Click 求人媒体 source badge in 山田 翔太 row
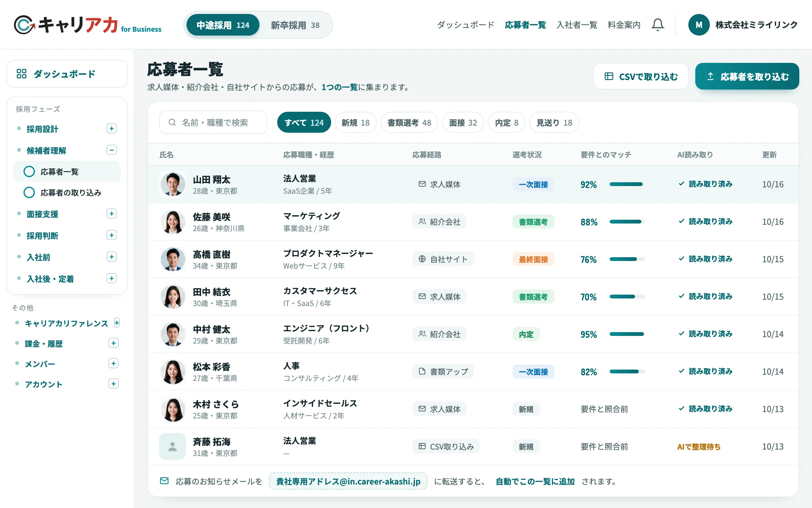Screen dimensions: 812x508 pos(439,184)
